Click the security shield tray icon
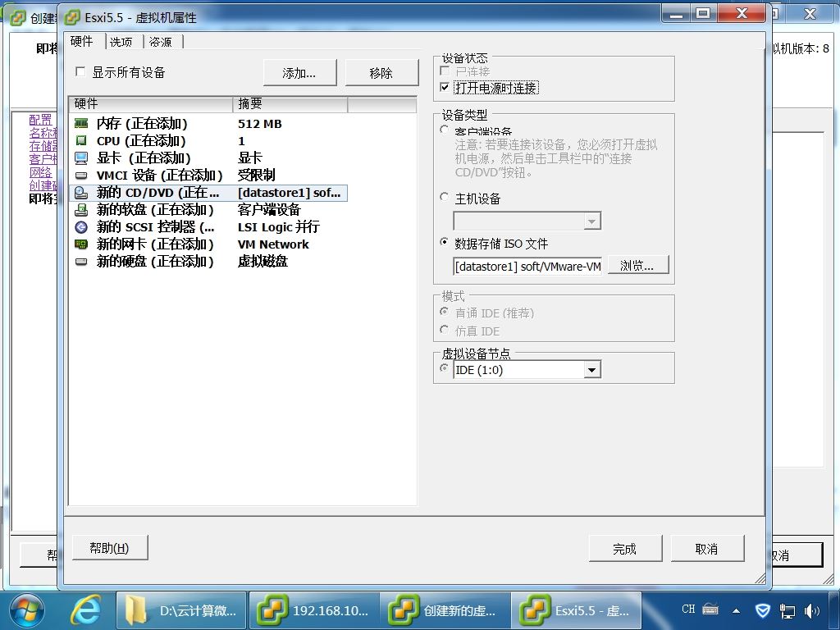The image size is (840, 630). pyautogui.click(x=762, y=610)
